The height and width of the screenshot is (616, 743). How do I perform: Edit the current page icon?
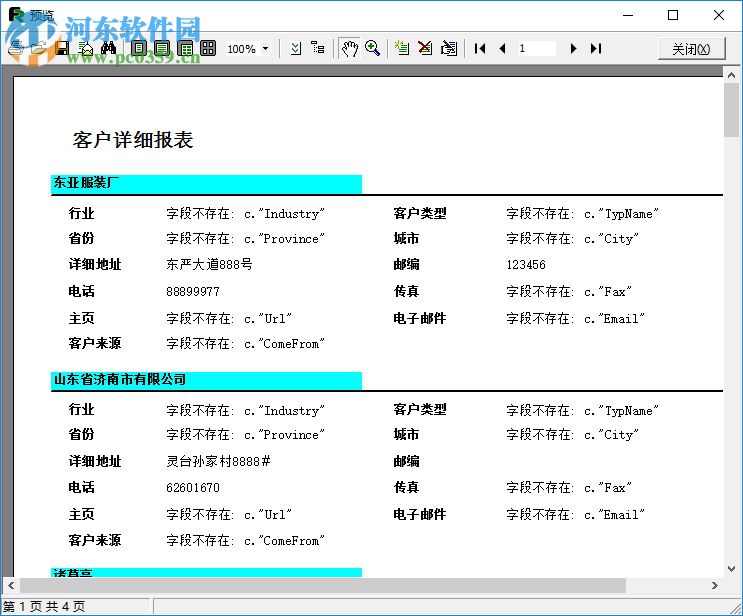(448, 48)
